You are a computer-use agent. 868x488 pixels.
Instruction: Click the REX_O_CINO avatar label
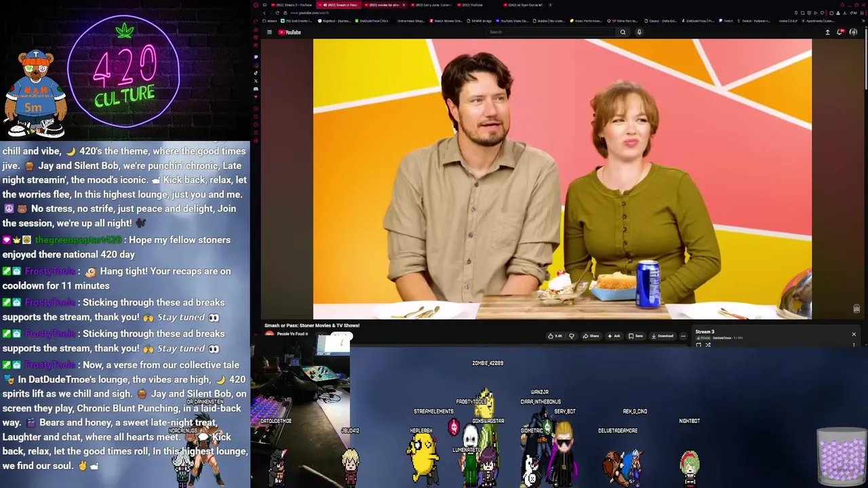click(635, 411)
